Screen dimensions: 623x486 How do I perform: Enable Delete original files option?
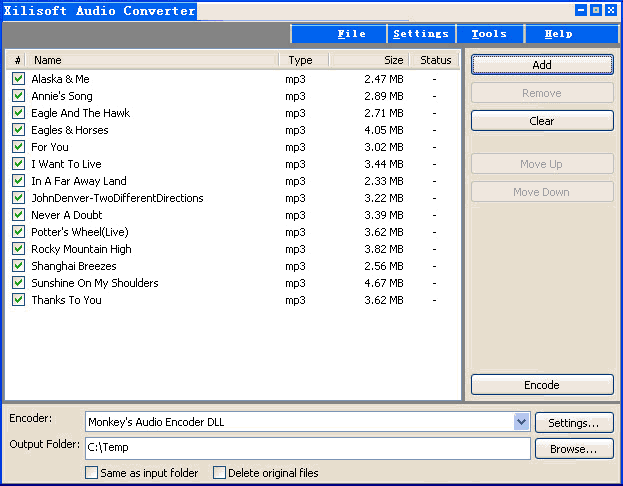coord(219,472)
